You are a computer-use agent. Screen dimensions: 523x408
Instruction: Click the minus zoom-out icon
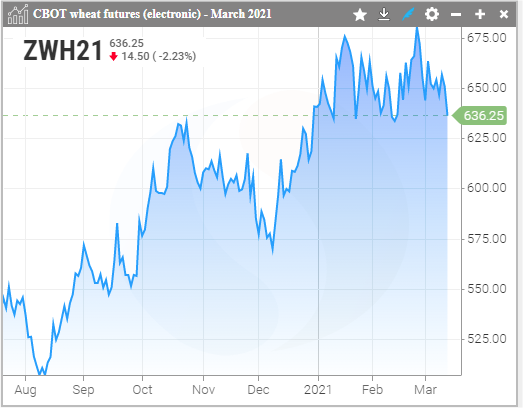coord(456,15)
